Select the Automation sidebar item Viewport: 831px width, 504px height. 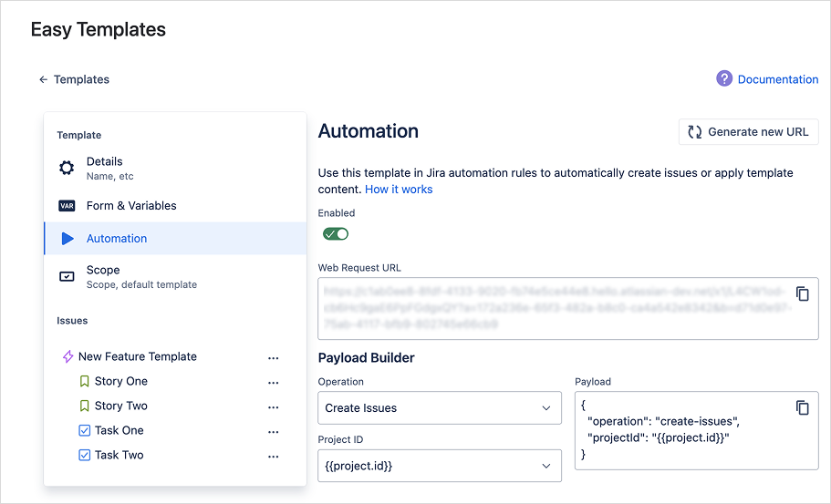[x=117, y=239]
